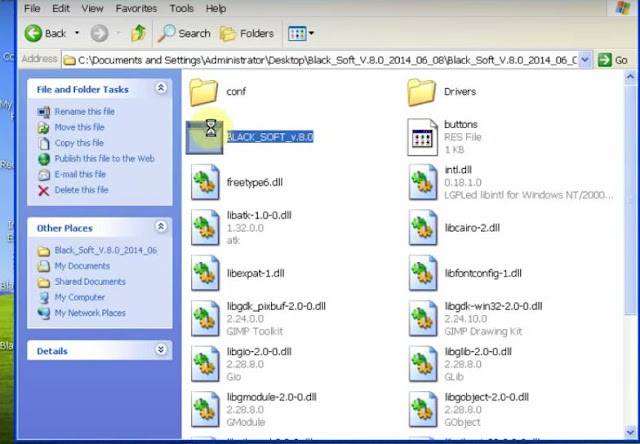Viewport: 640px width, 444px height.
Task: Open My Documents link
Action: pos(73,266)
